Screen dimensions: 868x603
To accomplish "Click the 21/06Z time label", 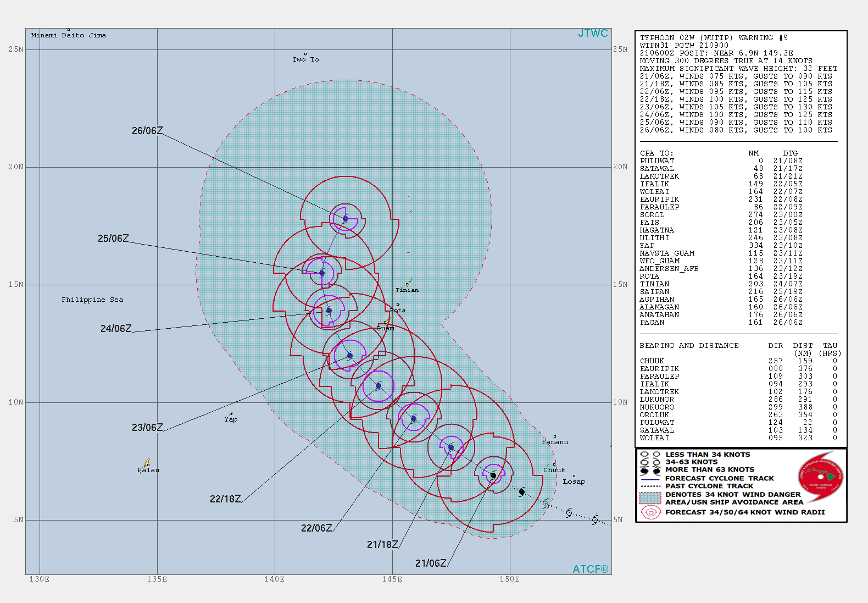I will 431,563.
